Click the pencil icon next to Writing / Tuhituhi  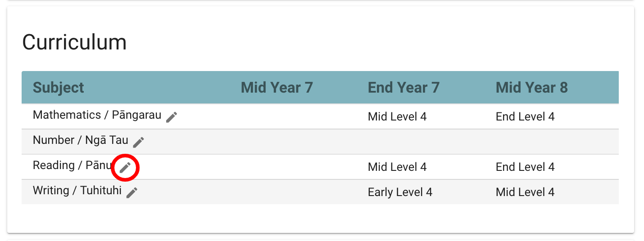132,192
